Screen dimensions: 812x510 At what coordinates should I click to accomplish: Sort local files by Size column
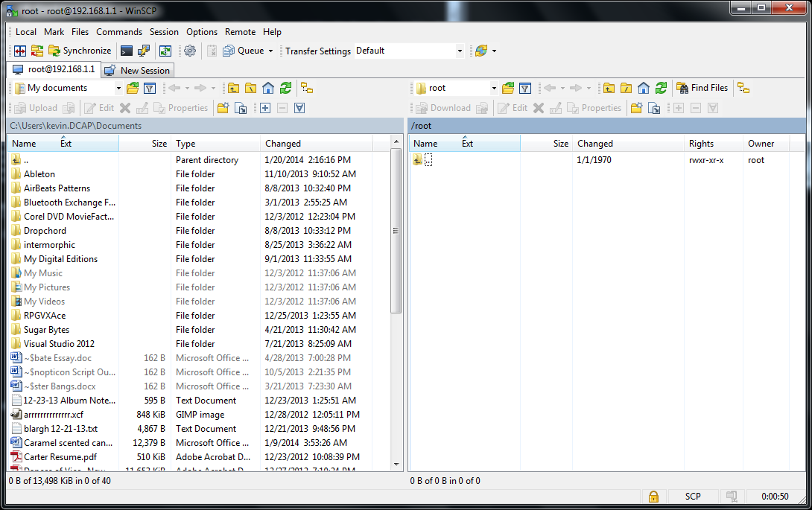(145, 144)
